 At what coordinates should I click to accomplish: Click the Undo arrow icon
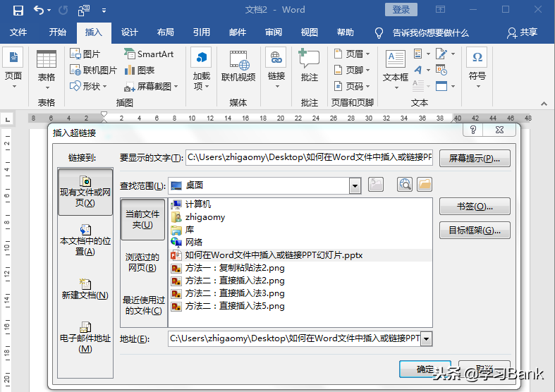point(39,11)
